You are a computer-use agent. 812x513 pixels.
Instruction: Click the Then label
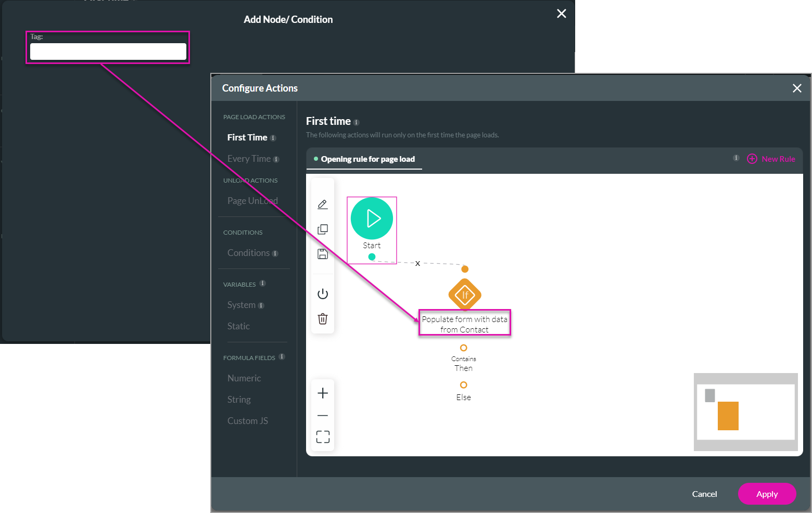point(463,368)
